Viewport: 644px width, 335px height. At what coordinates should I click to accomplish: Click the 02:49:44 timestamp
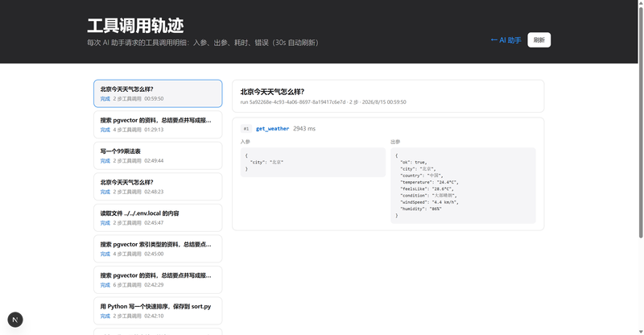[154, 161]
